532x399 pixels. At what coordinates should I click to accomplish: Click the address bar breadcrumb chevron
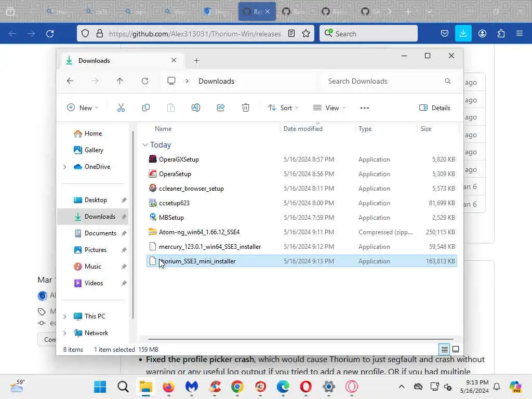pos(187,81)
